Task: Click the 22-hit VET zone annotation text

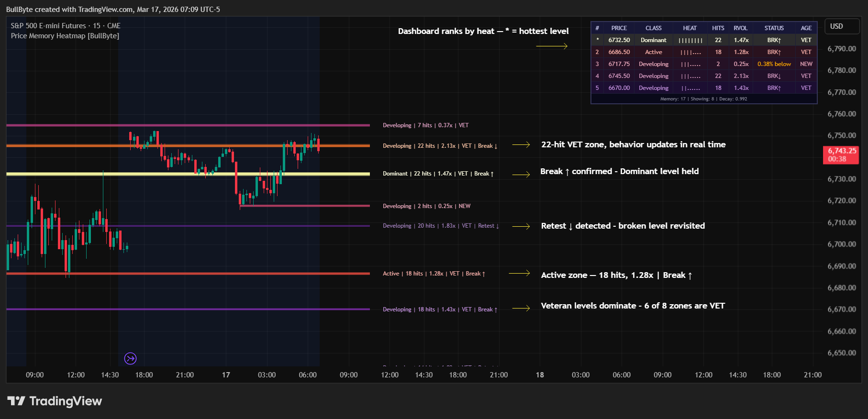Action: pos(633,144)
